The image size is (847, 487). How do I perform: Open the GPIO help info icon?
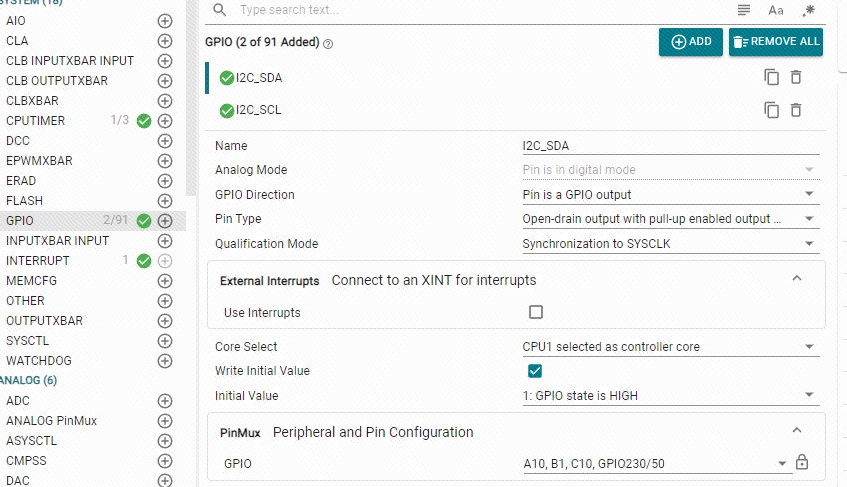[329, 44]
